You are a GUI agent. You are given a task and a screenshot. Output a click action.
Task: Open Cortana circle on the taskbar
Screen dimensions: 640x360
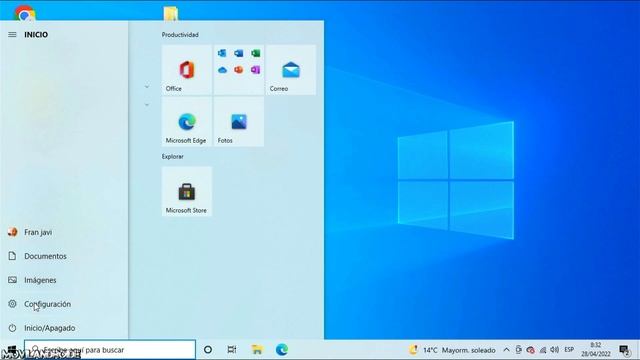click(208, 350)
